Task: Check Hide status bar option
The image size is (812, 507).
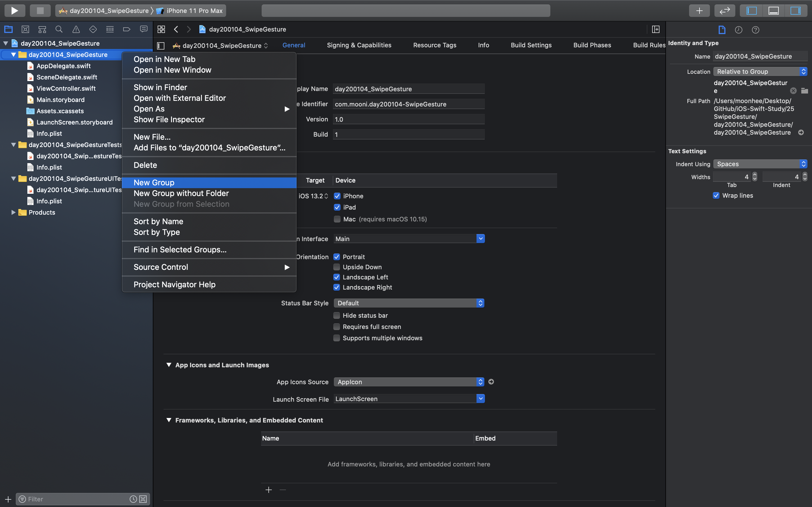Action: (x=337, y=315)
